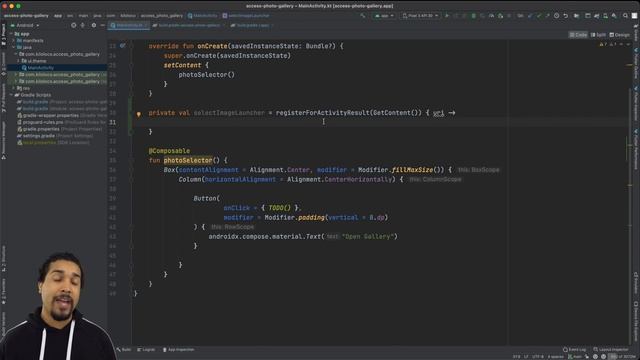The image size is (640, 360).
Task: Hide the Project panel with minus icon
Action: coord(102,25)
